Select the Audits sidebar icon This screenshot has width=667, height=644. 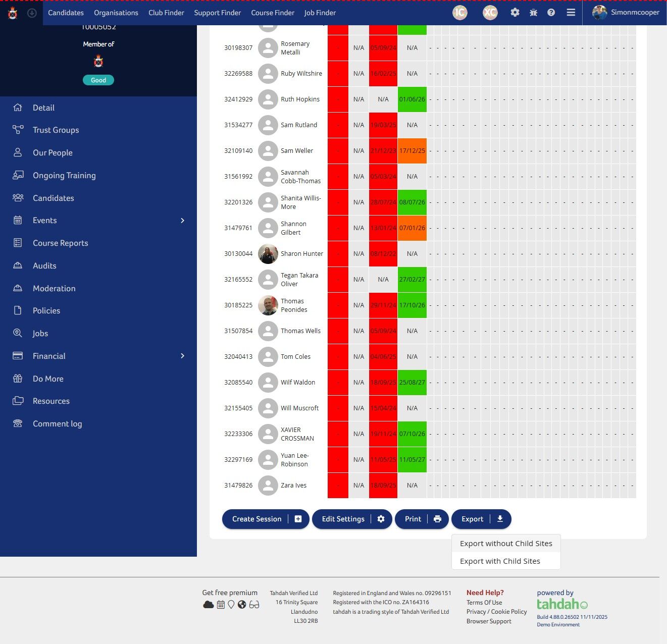[x=18, y=265]
